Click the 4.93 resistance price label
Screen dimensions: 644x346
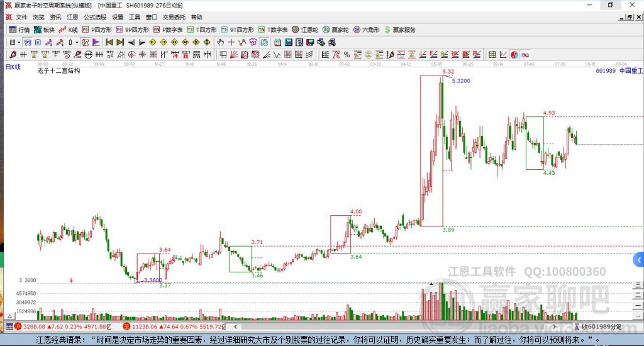[548, 113]
